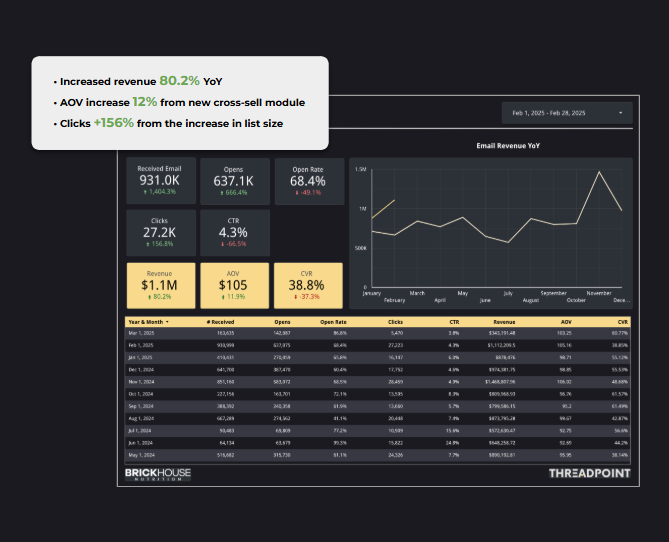This screenshot has width=669, height=542.
Task: Click the Threadpoint logo
Action: [589, 473]
